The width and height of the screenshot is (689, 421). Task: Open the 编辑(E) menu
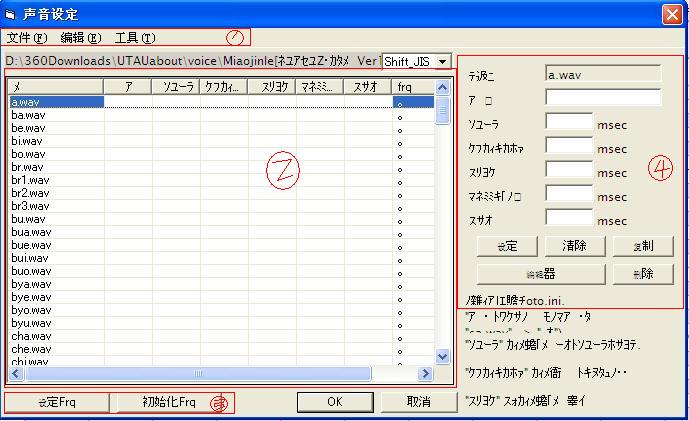[x=81, y=38]
